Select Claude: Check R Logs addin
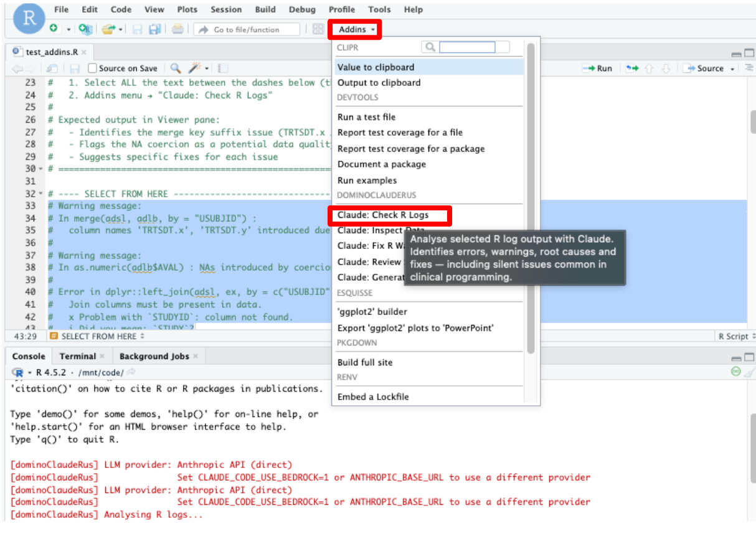The image size is (756, 544). pos(383,215)
